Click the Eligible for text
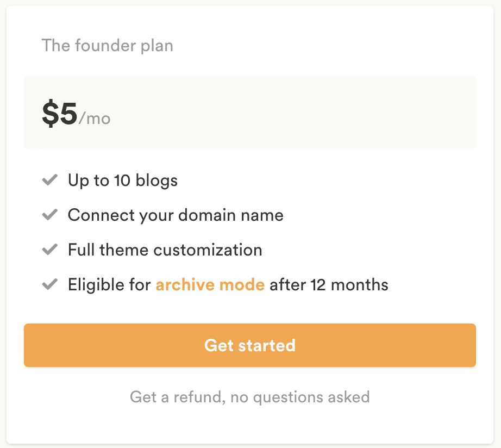This screenshot has width=501, height=448. point(109,285)
